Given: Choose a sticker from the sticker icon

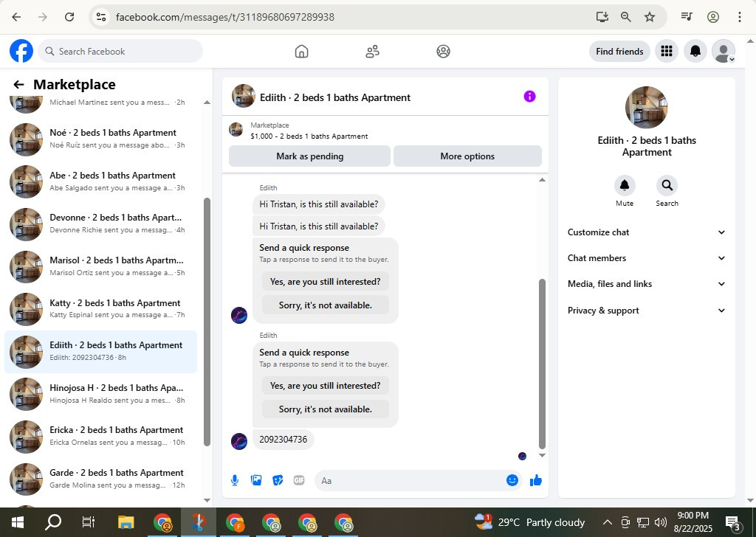Looking at the screenshot, I should pos(278,480).
